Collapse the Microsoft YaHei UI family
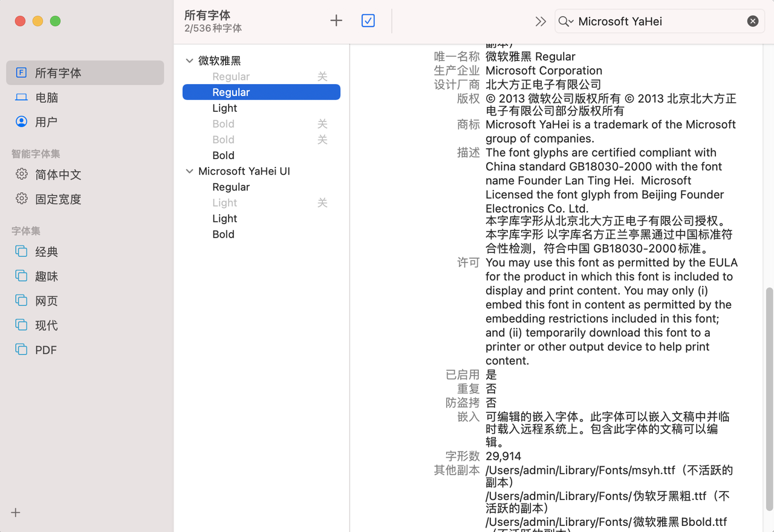 tap(189, 171)
